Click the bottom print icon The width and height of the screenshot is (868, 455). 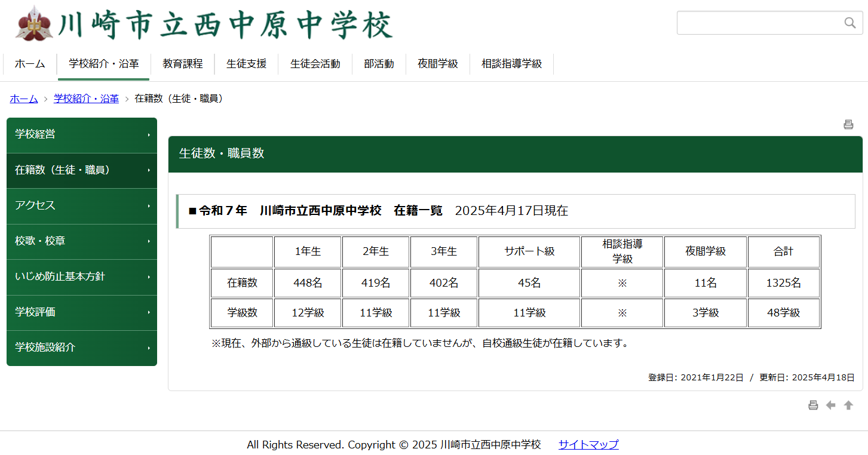(813, 405)
